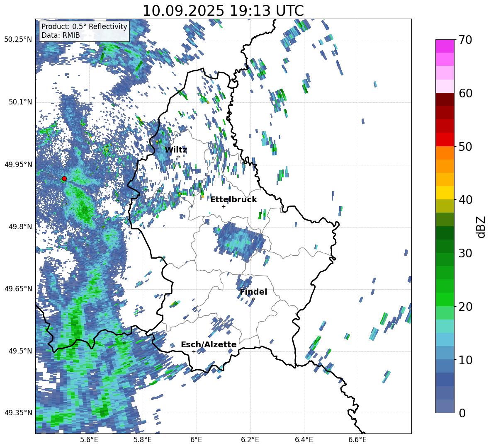
Task: Click the magenta top colorbar segment
Action: point(445,46)
